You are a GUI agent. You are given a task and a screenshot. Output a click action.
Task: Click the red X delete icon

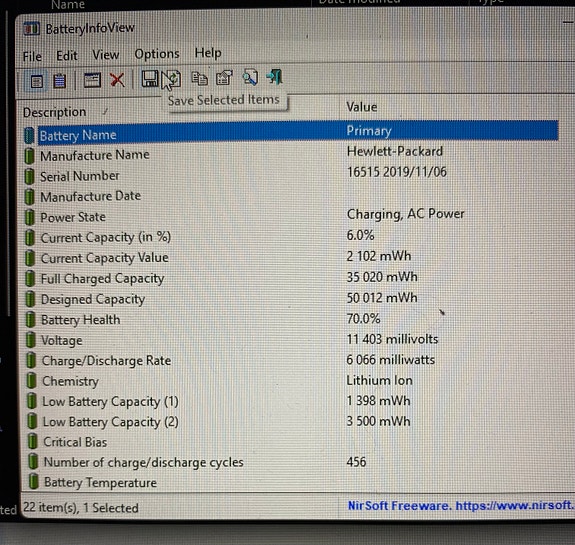tap(117, 80)
